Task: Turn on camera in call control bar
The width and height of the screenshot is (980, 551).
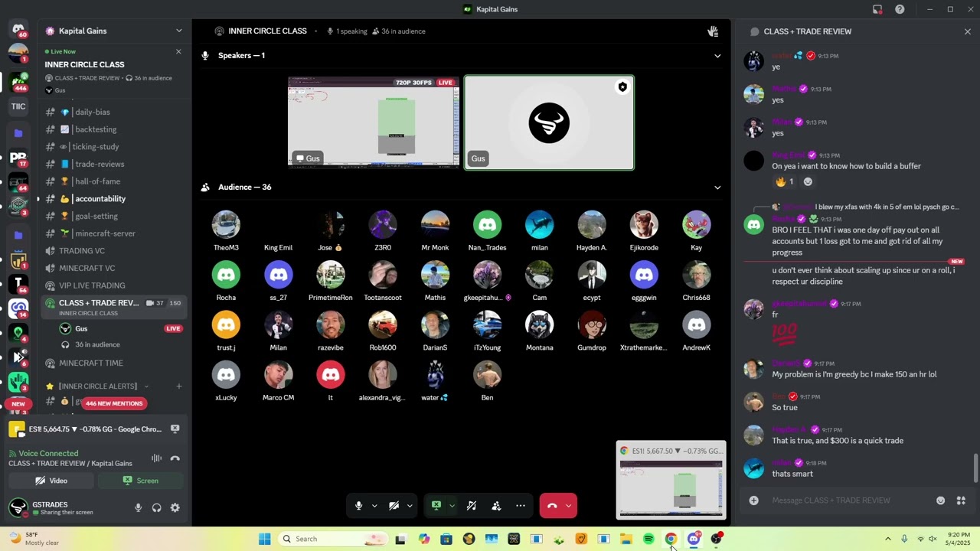Action: [x=394, y=506]
